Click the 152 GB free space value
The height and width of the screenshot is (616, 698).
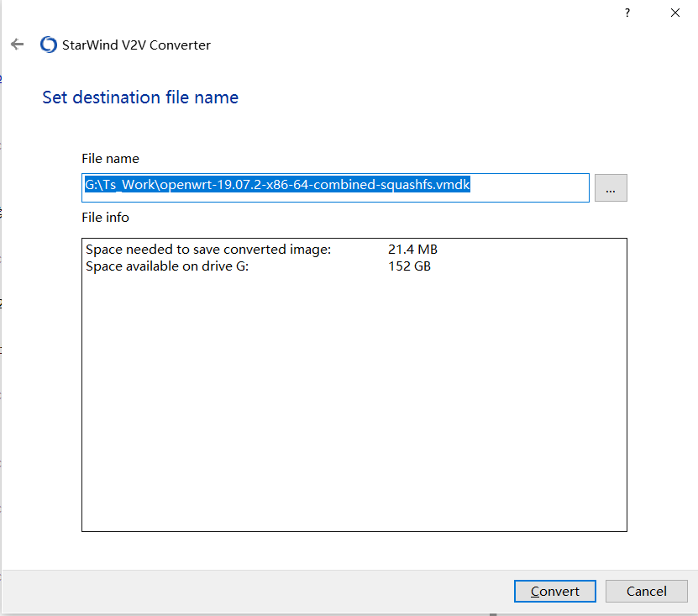pyautogui.click(x=409, y=266)
